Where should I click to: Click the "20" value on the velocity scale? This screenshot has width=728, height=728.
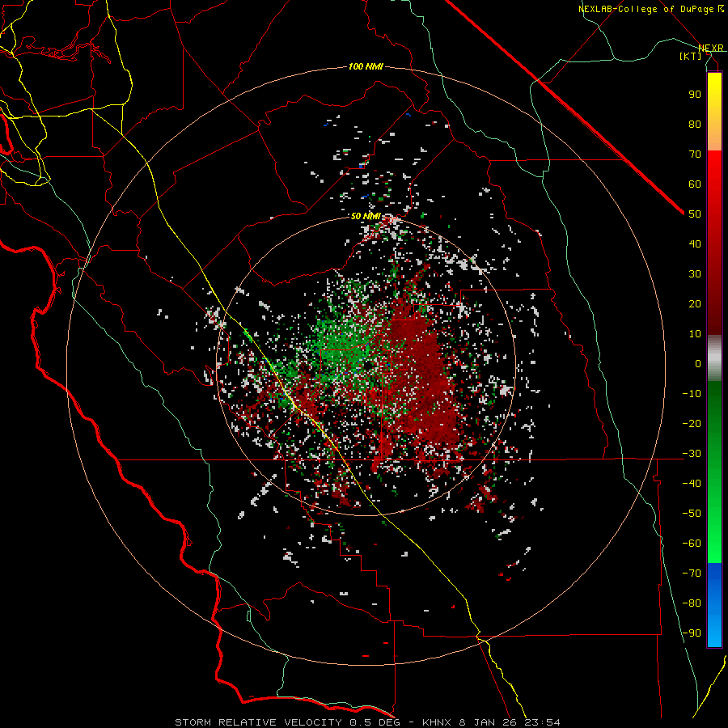695,303
